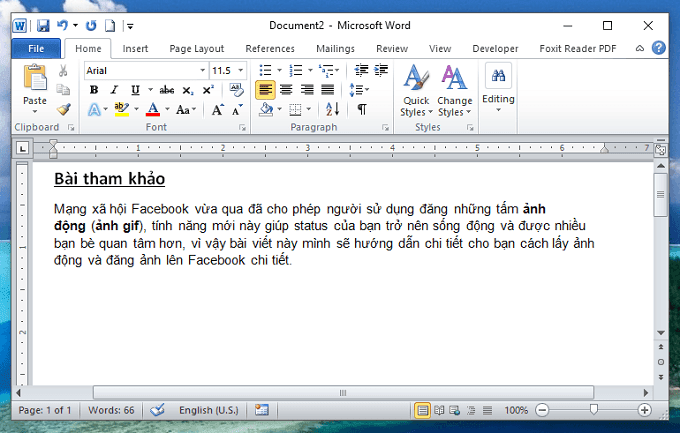Click the horizontal scrollbar thumb
680x433 pixels.
coord(343,393)
